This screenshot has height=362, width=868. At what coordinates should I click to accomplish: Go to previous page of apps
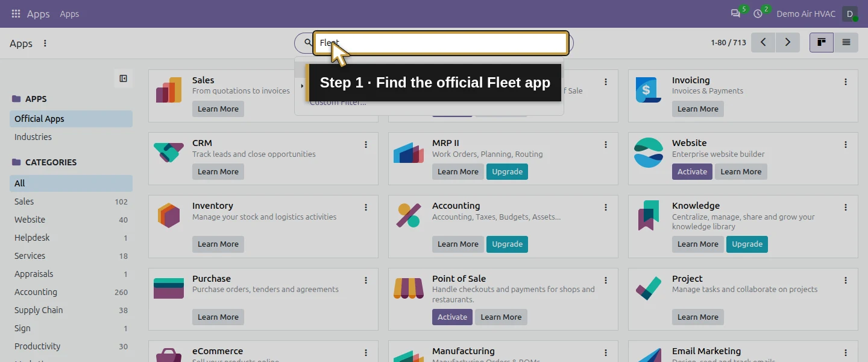tap(763, 42)
